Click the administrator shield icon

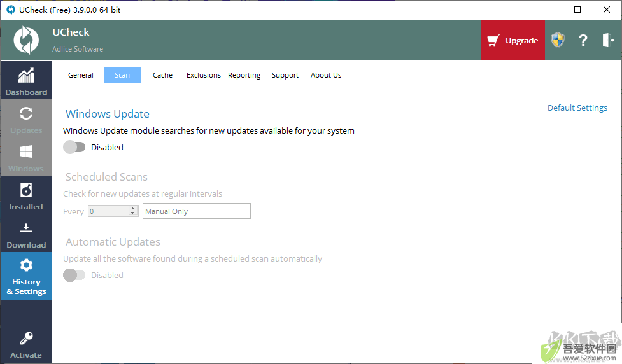[557, 40]
